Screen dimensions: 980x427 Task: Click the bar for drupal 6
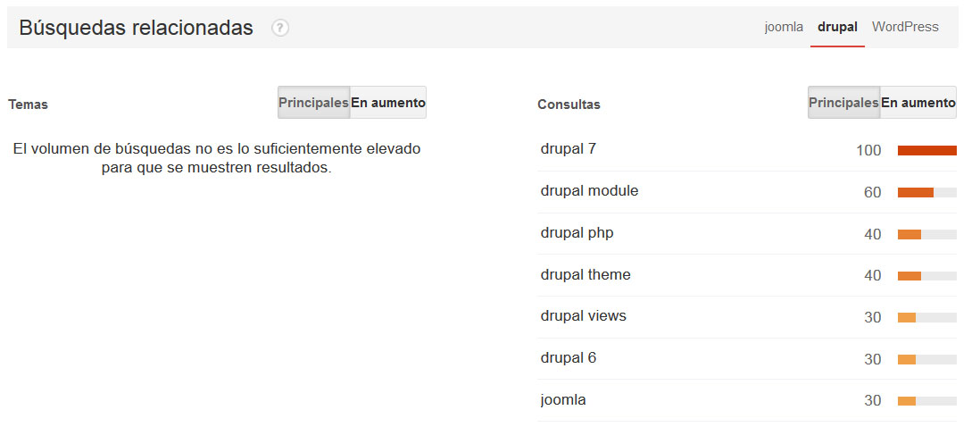[926, 359]
